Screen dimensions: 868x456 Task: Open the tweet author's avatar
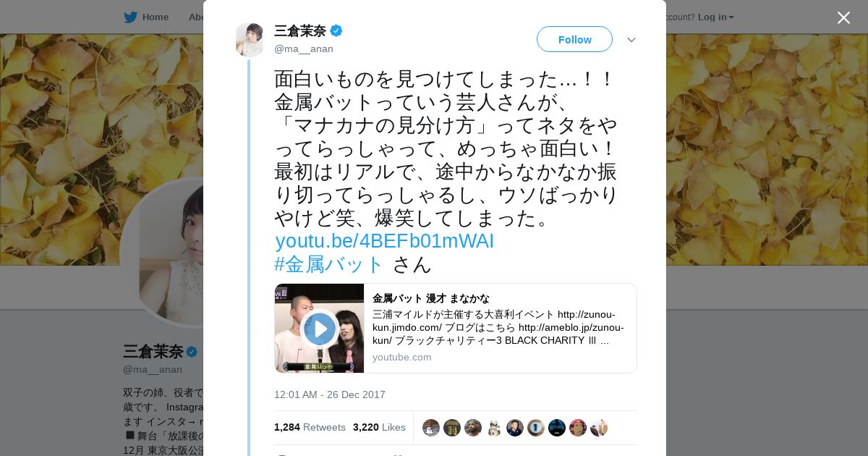(250, 39)
